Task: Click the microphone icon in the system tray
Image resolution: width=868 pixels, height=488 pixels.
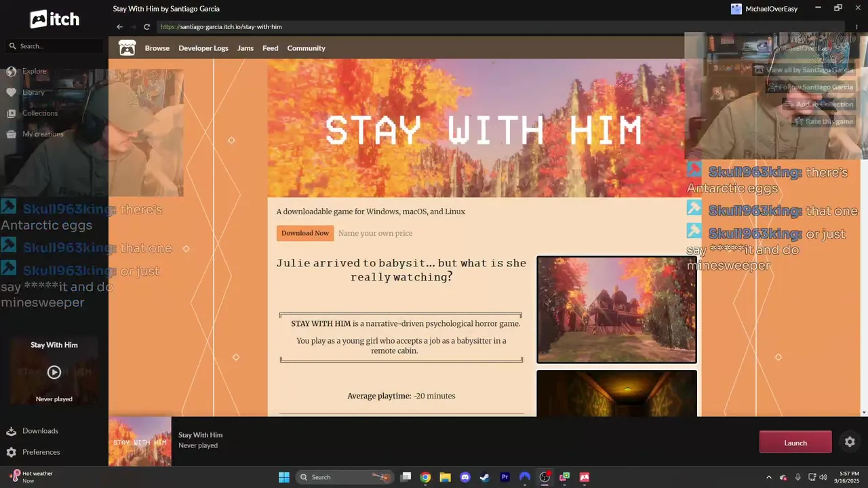Action: 797,477
